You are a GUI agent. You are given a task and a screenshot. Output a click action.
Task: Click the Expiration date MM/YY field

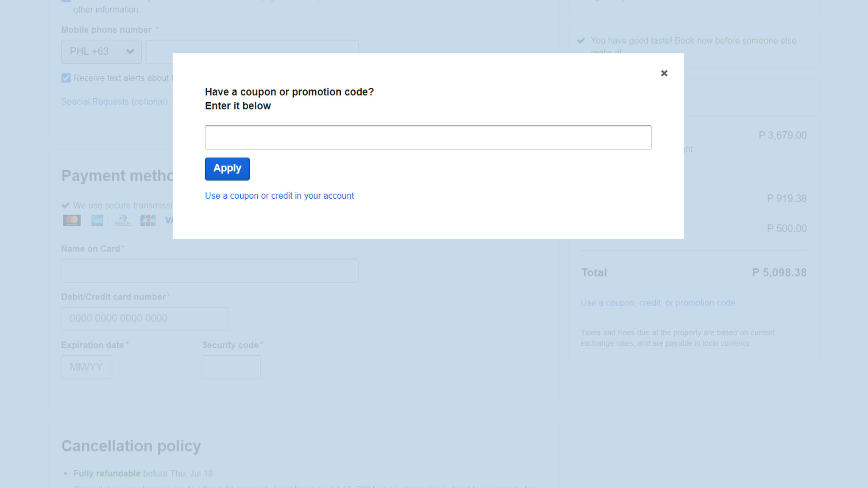[86, 366]
